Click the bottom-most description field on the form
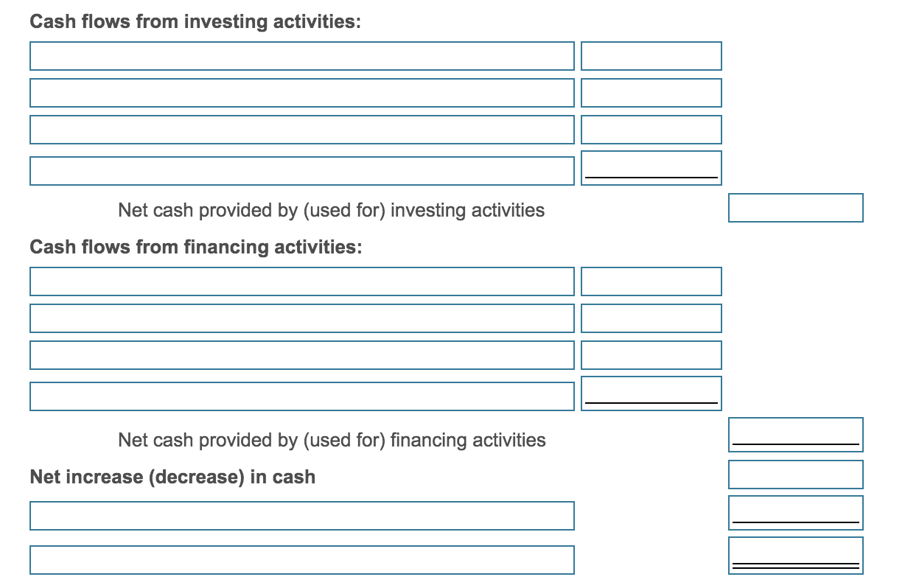Screen dimensions: 905x588 click(x=302, y=559)
